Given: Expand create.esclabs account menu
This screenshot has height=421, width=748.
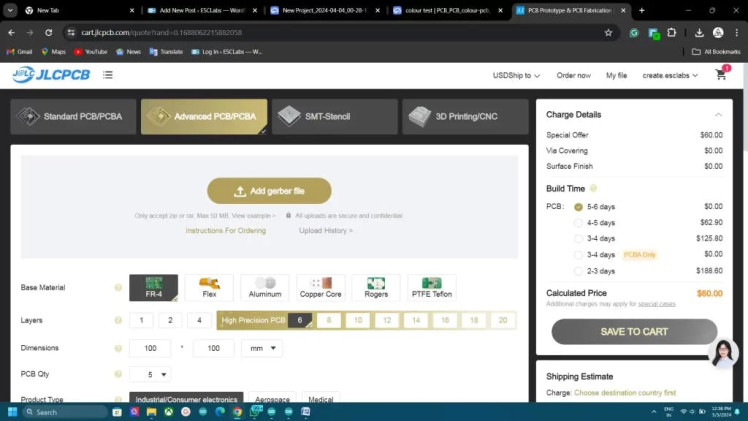Looking at the screenshot, I should [x=670, y=75].
